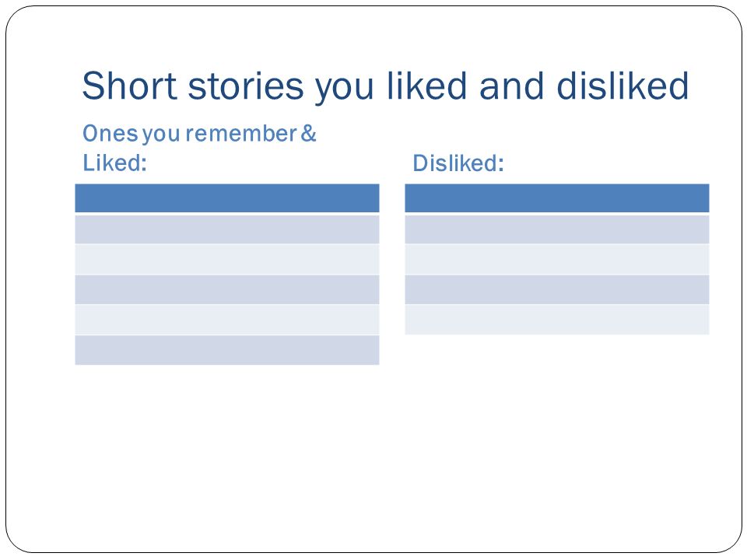Click third row below header in Liked table
The width and height of the screenshot is (747, 560).
[227, 289]
